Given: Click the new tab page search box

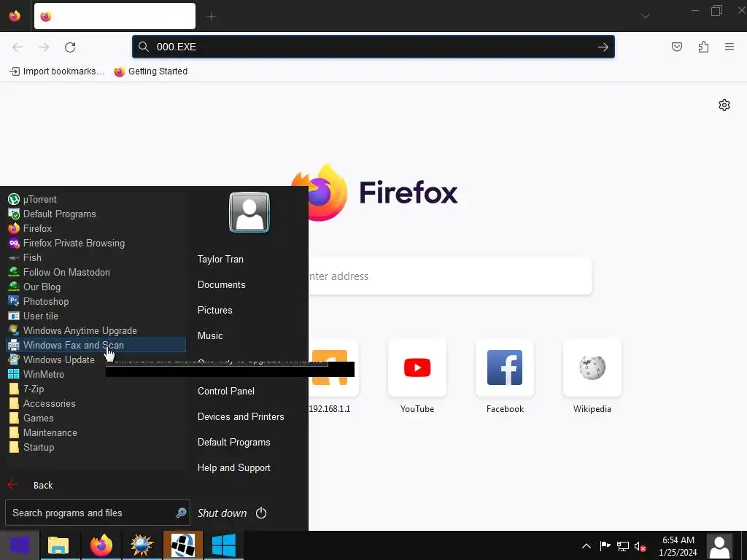Looking at the screenshot, I should click(450, 276).
